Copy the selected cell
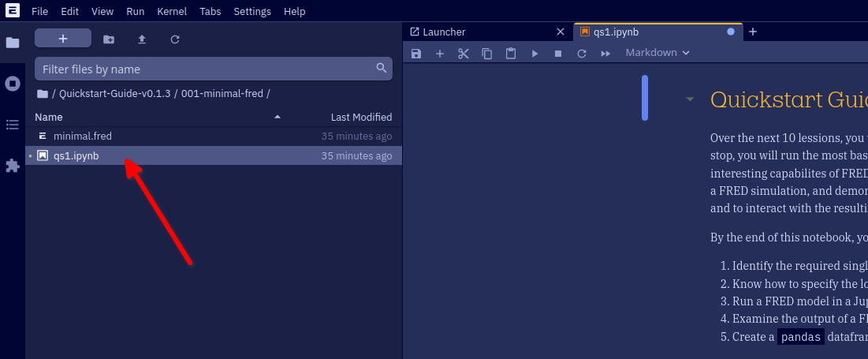 tap(487, 53)
